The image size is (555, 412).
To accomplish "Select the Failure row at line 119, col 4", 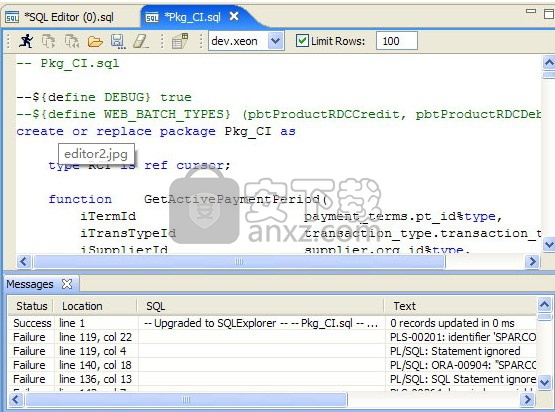I will point(272,351).
